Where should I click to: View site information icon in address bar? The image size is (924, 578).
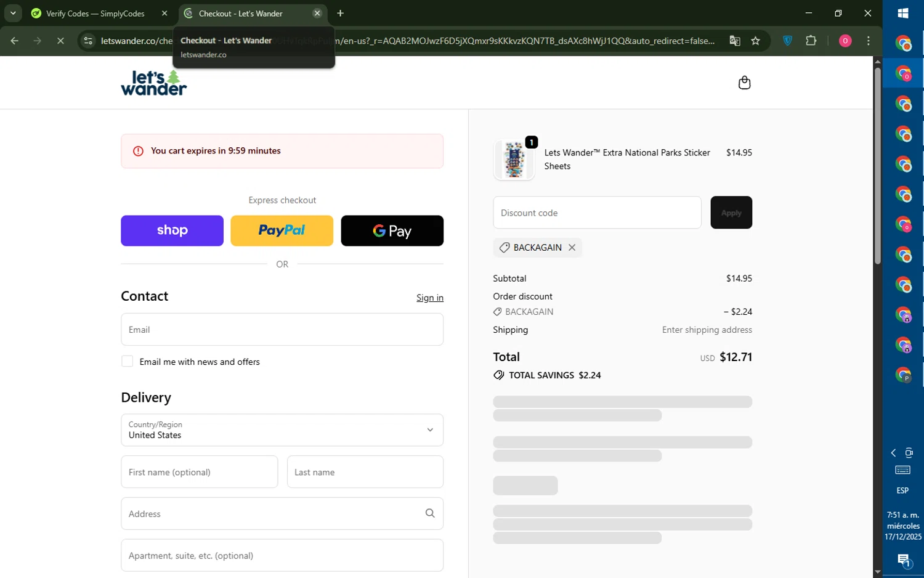[x=88, y=41]
